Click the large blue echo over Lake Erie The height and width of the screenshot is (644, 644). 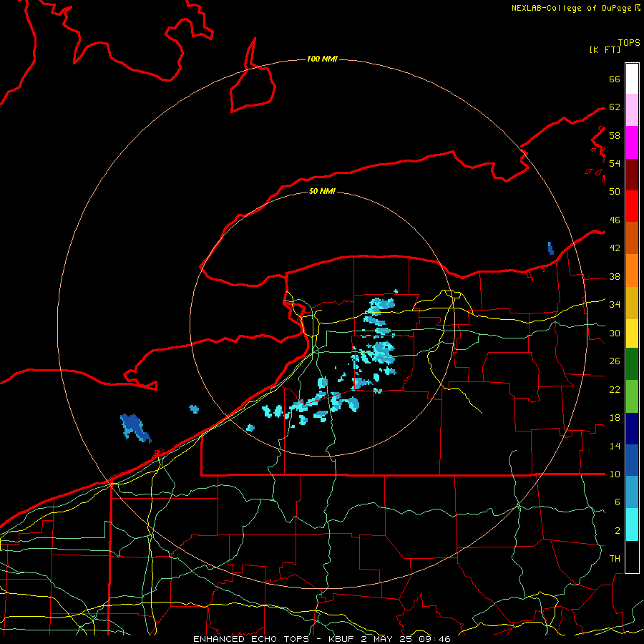(135, 428)
